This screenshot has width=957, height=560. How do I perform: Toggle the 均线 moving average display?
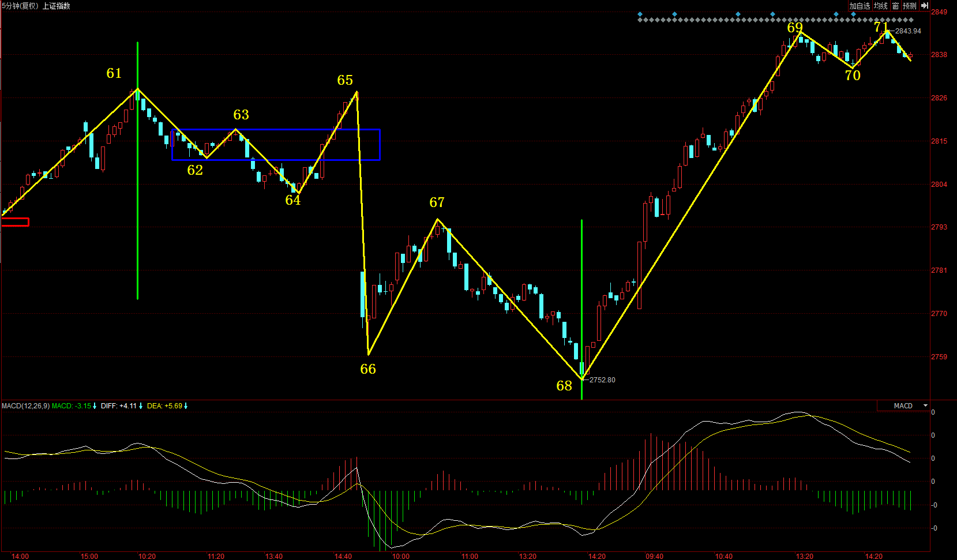880,6
